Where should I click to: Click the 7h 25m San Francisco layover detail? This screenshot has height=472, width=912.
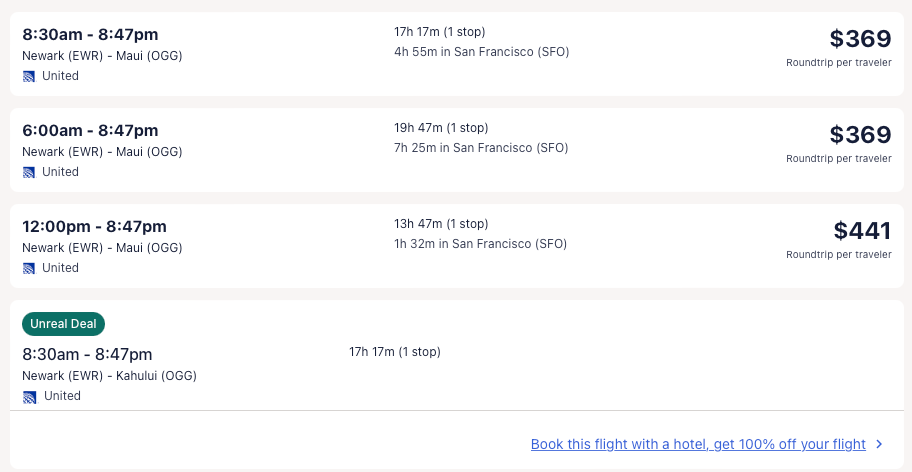coord(481,148)
